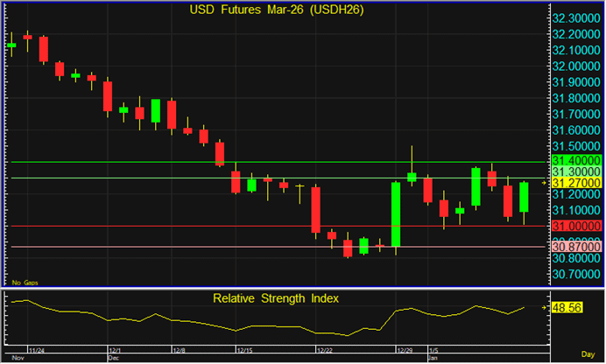
Task: Click the 32.30000 top price axis label
Action: [575, 18]
